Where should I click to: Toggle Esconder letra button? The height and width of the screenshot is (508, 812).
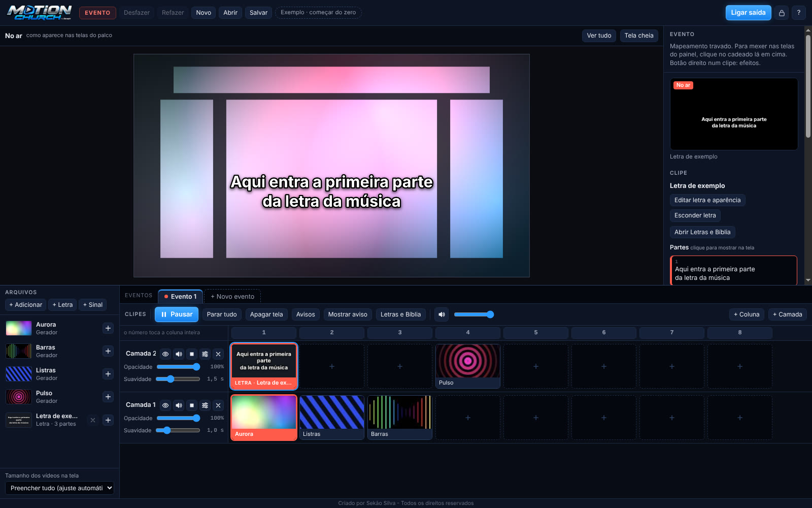coord(695,215)
